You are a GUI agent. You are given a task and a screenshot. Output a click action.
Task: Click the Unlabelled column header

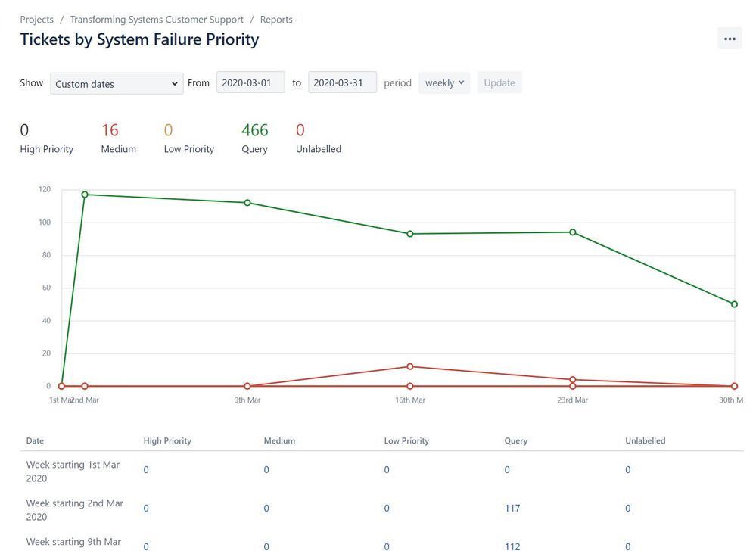point(645,440)
